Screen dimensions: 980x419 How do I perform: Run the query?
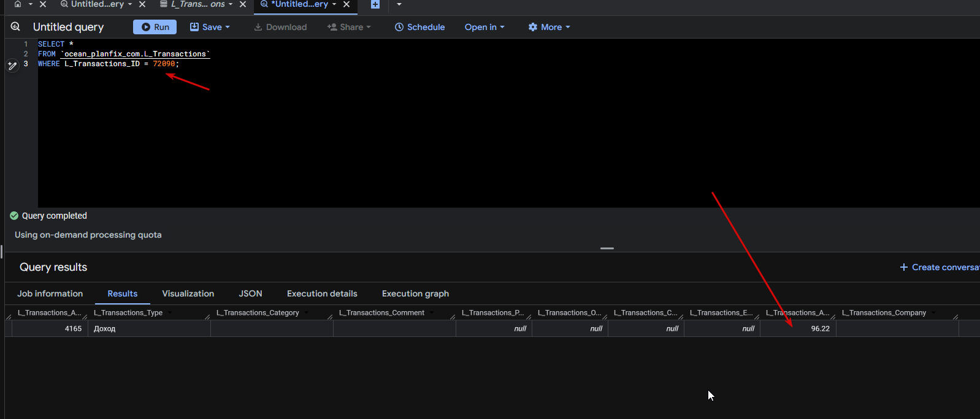155,27
